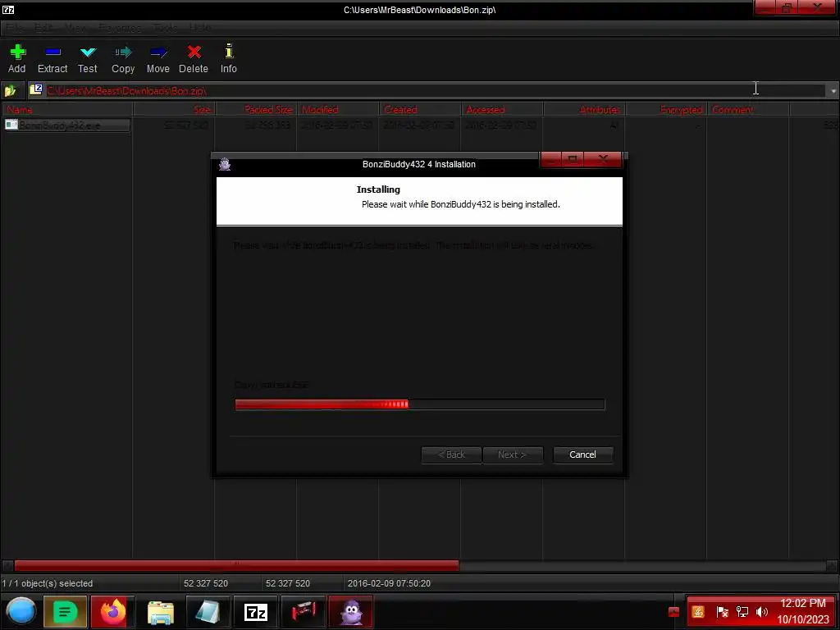Open the View menu in 7-Zip
840x630 pixels.
75,27
